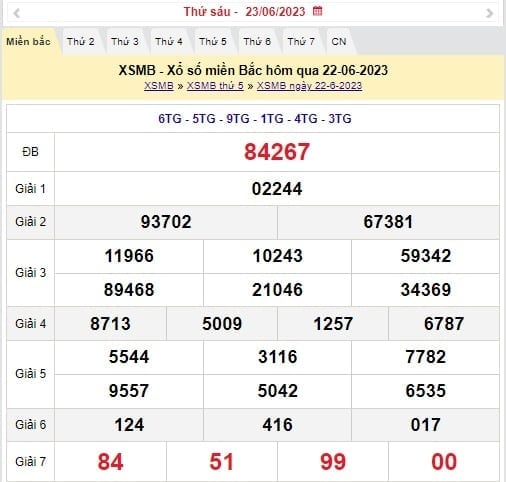Click the Giải 7 label

tap(30, 462)
